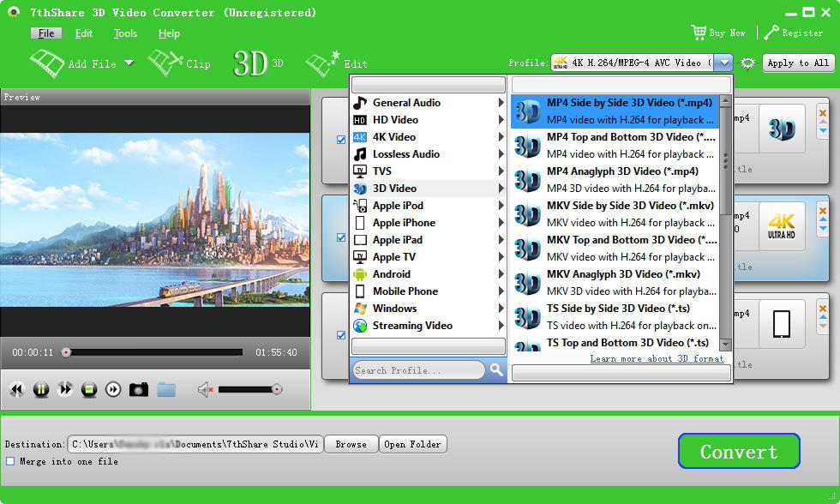Fast forward the preview

click(65, 389)
